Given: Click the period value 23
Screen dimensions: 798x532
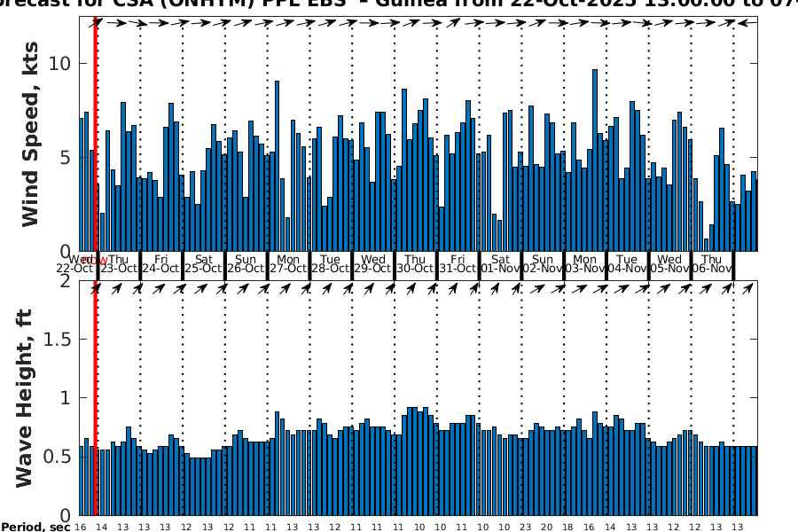Looking at the screenshot, I should pyautogui.click(x=525, y=527).
